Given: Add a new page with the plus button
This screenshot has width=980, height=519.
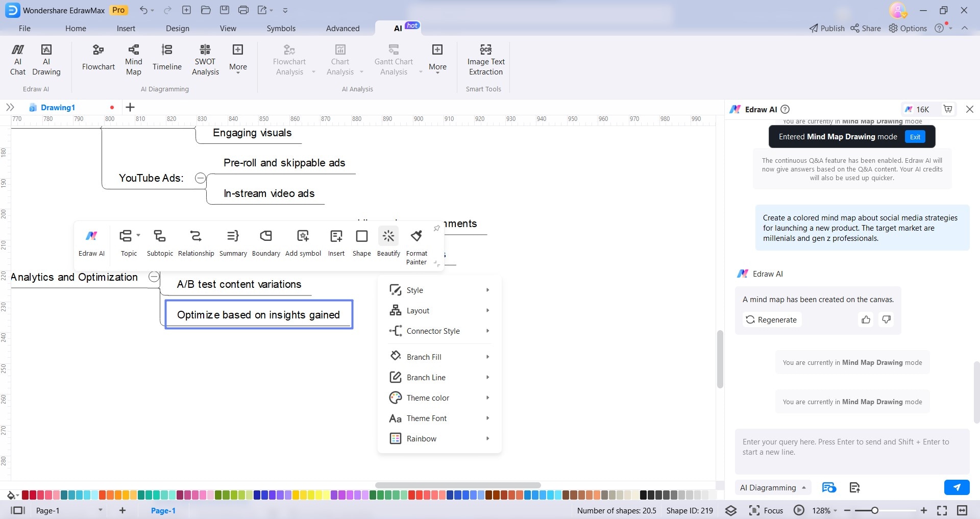Looking at the screenshot, I should point(122,510).
